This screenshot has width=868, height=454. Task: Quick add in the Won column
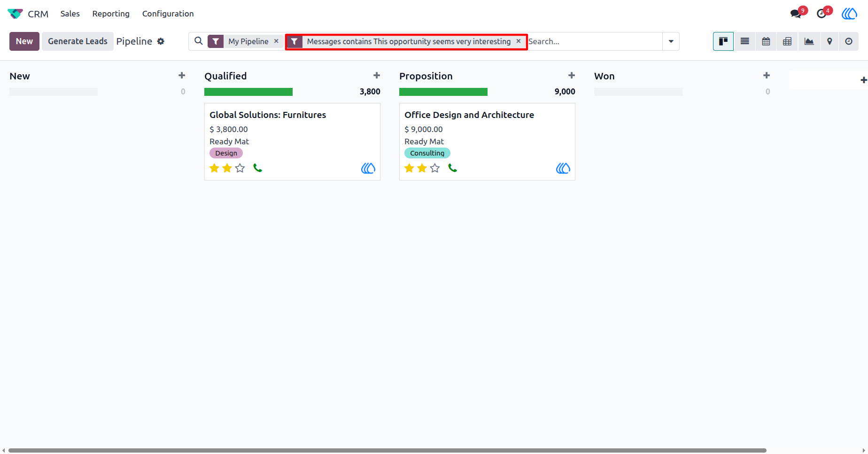point(767,76)
